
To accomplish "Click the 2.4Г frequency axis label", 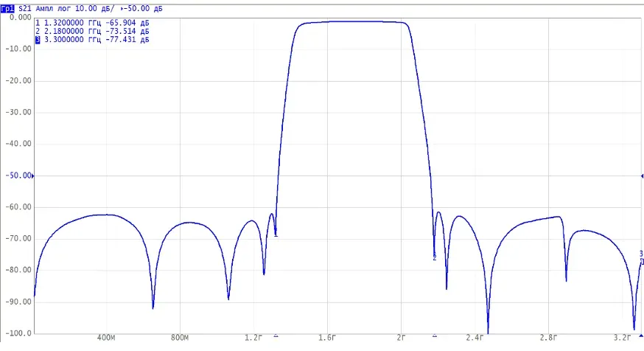I will [475, 338].
